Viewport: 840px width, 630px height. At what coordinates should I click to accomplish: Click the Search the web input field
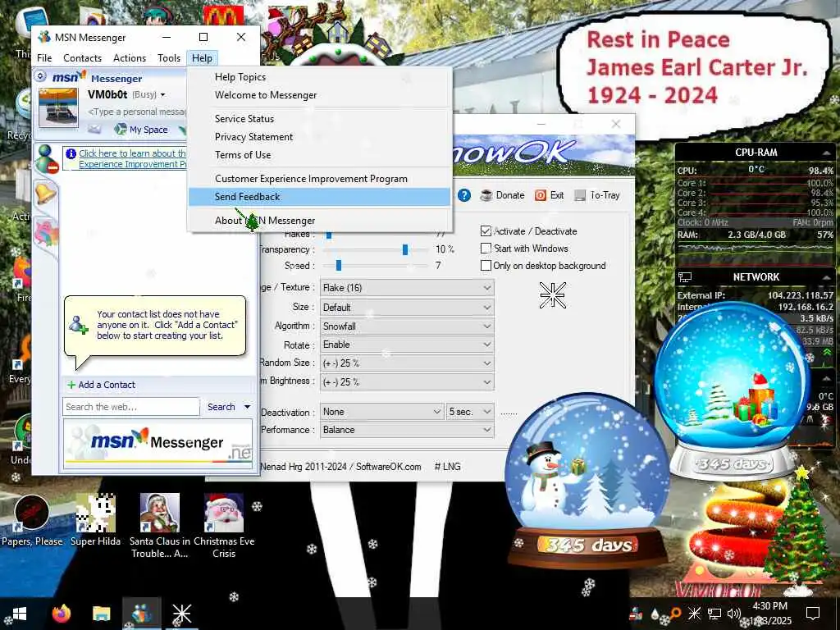(x=131, y=407)
